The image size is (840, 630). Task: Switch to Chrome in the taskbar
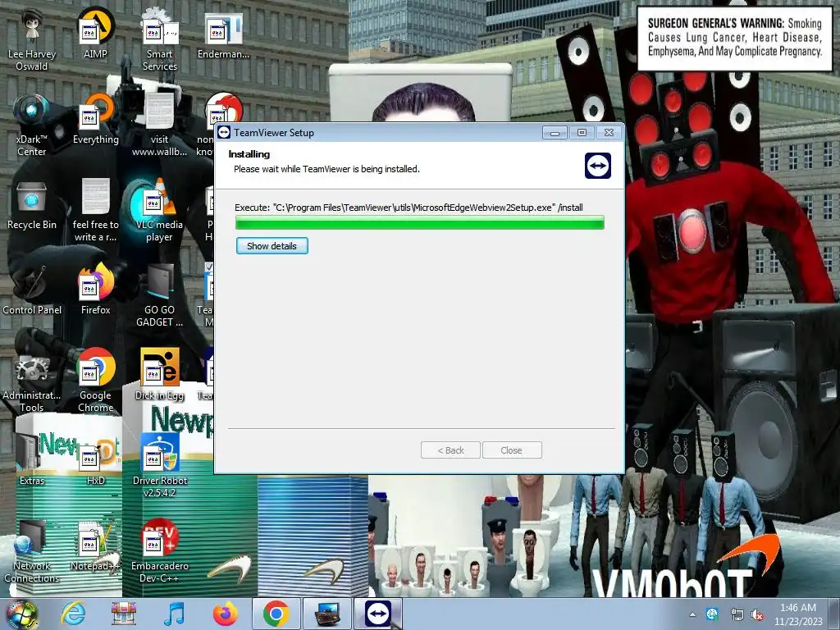tap(276, 614)
